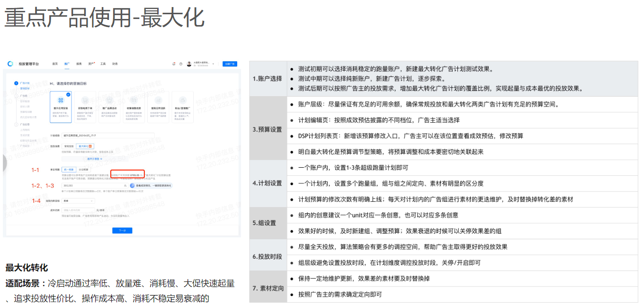The image size is (644, 307).
Task: Click the blue 下一步 button
Action: point(122,230)
